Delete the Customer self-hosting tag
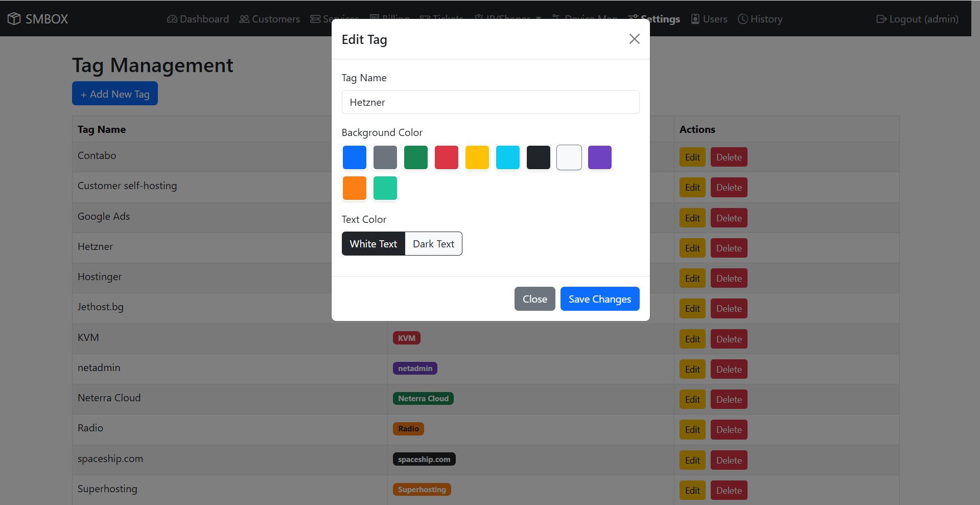The image size is (980, 505). pos(729,188)
